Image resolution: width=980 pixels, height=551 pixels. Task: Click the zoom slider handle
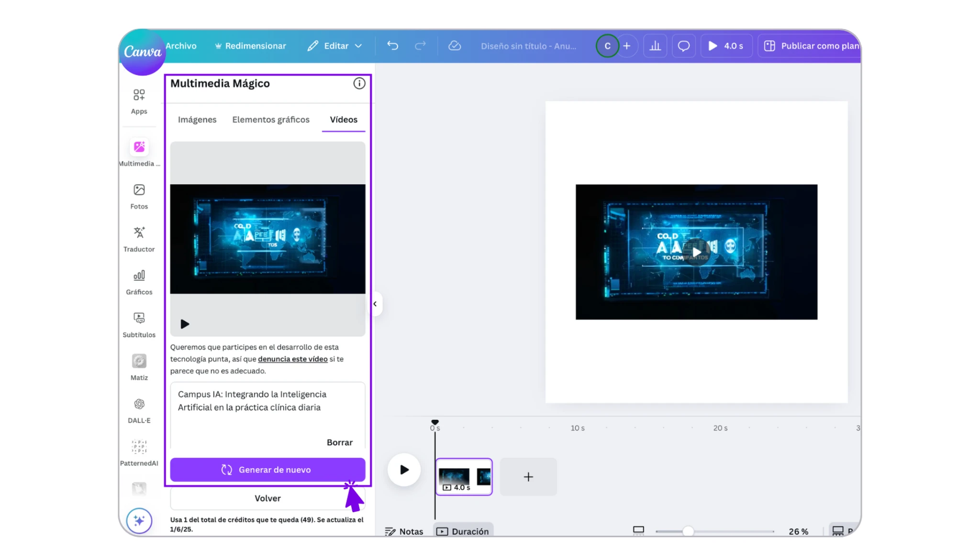(688, 531)
